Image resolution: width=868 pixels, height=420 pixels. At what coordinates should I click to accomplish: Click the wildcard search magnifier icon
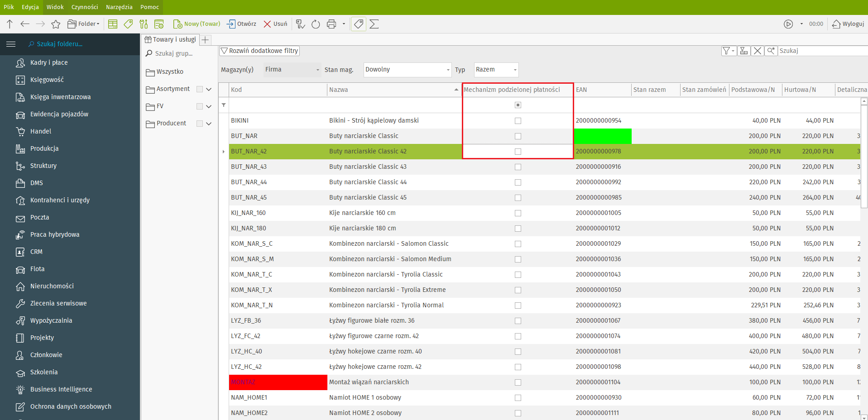click(x=771, y=51)
